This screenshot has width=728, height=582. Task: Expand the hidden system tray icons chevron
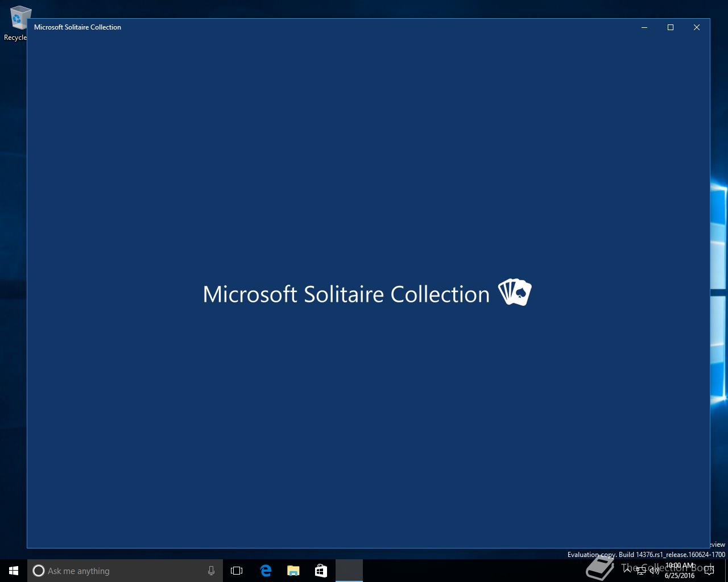tap(627, 571)
